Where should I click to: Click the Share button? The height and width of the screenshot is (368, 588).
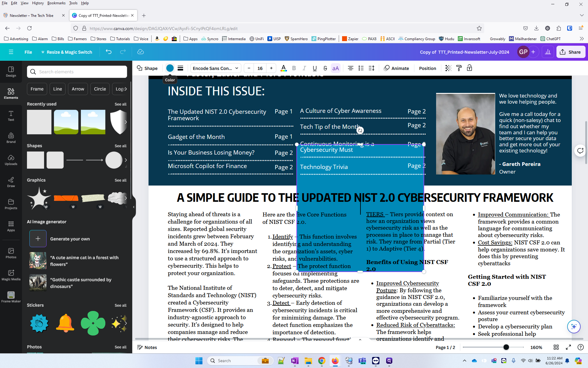[x=571, y=52]
